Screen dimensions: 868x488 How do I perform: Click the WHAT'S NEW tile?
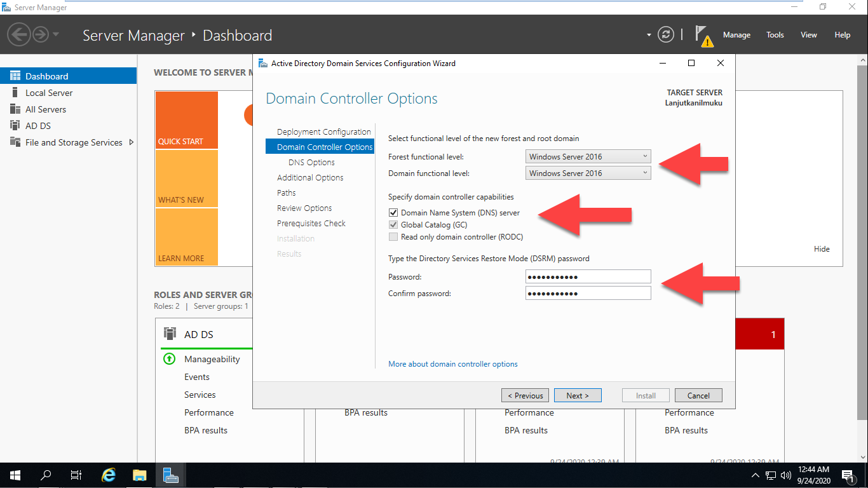pyautogui.click(x=186, y=179)
